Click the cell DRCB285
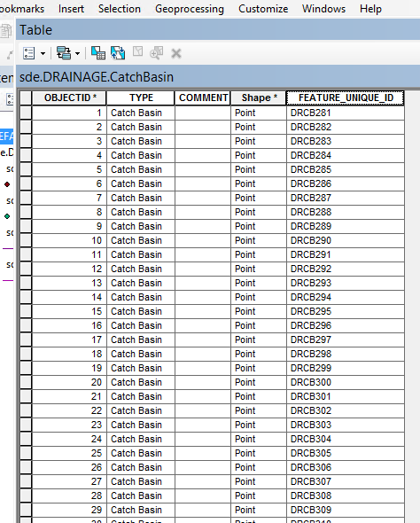This screenshot has width=420, height=523. 346,169
